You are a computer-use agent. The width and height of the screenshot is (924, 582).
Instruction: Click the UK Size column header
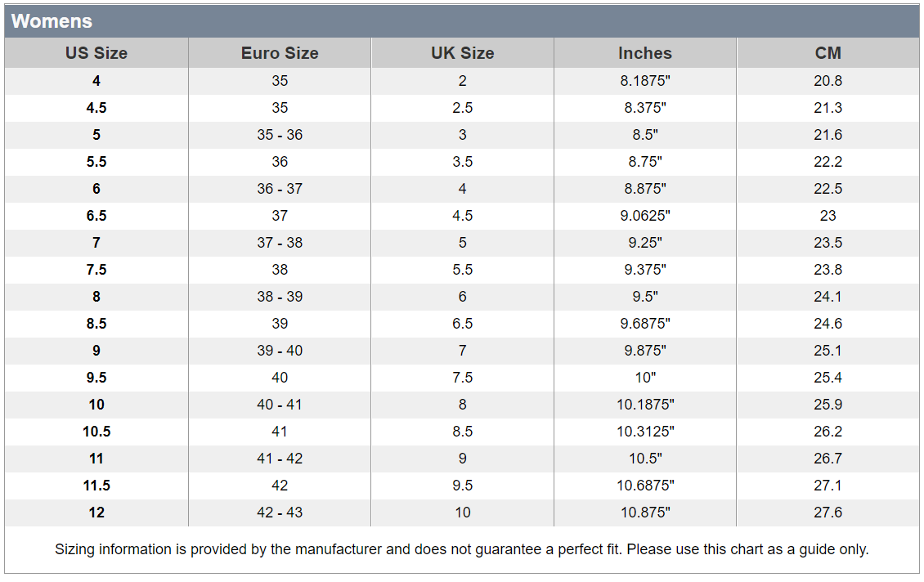463,53
